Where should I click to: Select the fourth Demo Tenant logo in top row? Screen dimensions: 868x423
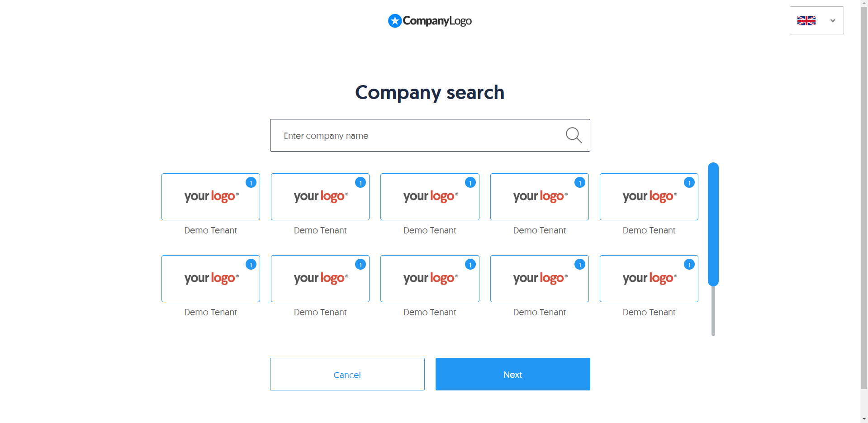click(x=539, y=197)
